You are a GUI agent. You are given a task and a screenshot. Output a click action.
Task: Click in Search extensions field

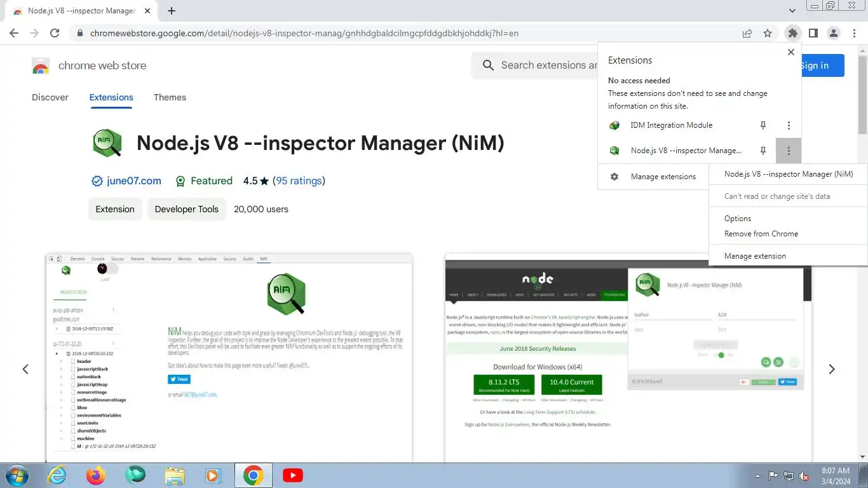pyautogui.click(x=549, y=65)
